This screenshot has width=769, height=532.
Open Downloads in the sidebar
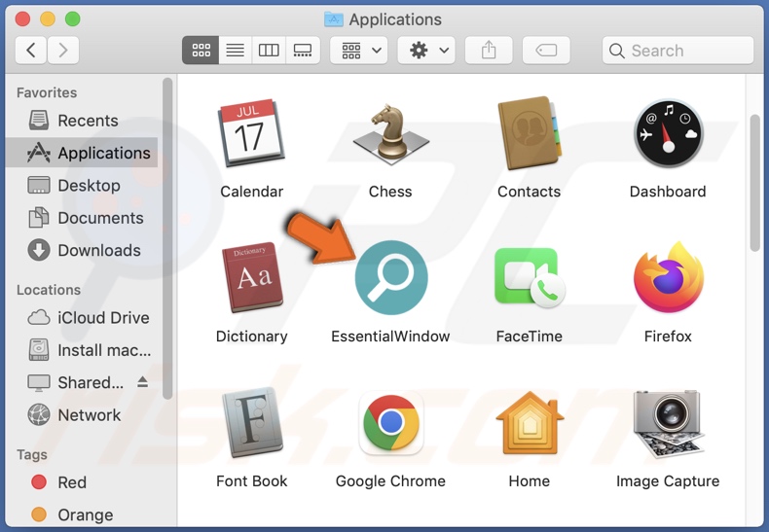(82, 250)
